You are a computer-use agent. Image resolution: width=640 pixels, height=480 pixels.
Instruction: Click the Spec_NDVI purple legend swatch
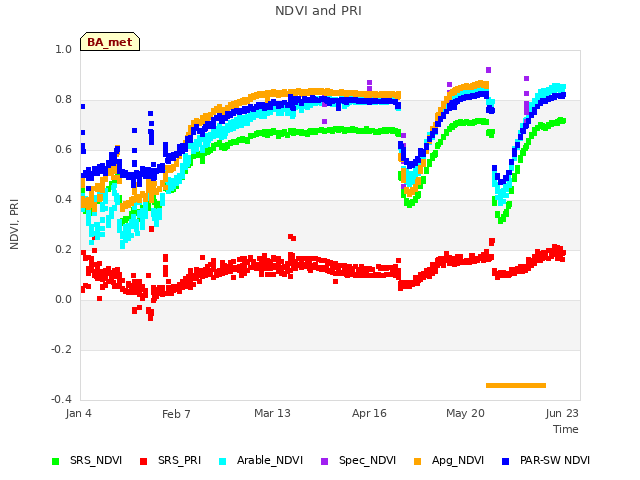(x=324, y=461)
